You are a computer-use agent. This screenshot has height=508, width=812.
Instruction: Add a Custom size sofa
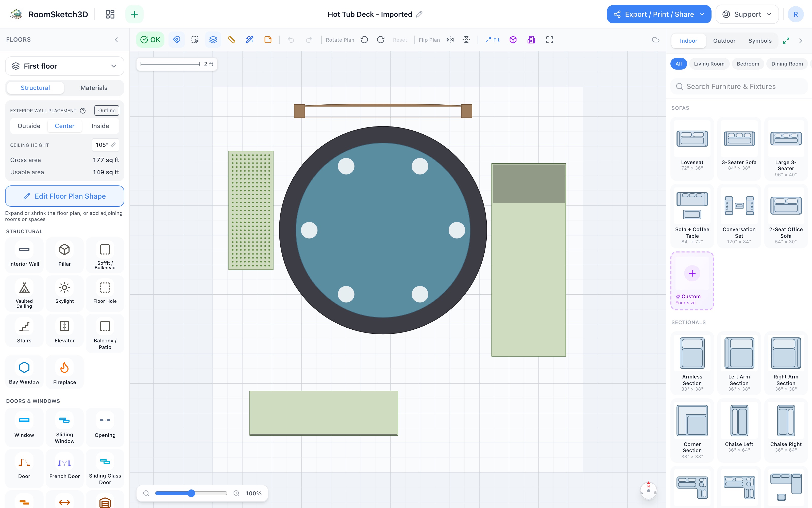pos(692,281)
